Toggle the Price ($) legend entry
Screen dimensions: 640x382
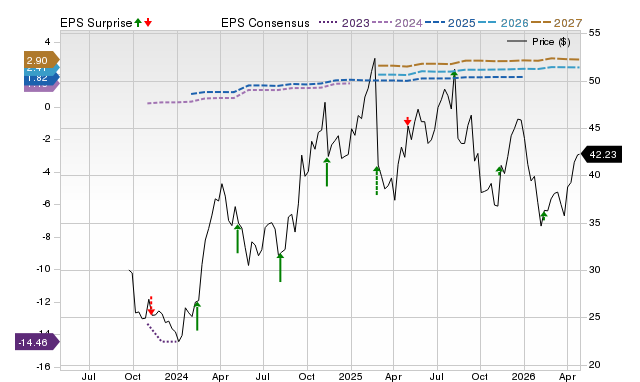click(x=539, y=42)
